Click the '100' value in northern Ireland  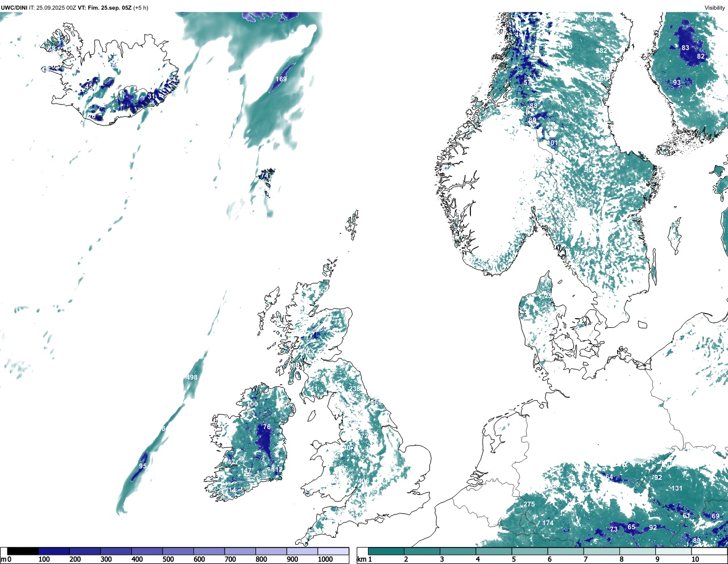click(253, 404)
